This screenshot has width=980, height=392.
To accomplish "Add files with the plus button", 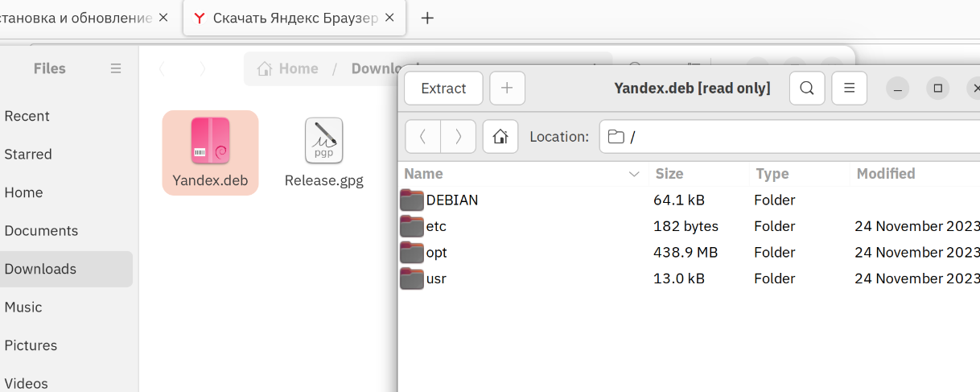I will click(507, 89).
